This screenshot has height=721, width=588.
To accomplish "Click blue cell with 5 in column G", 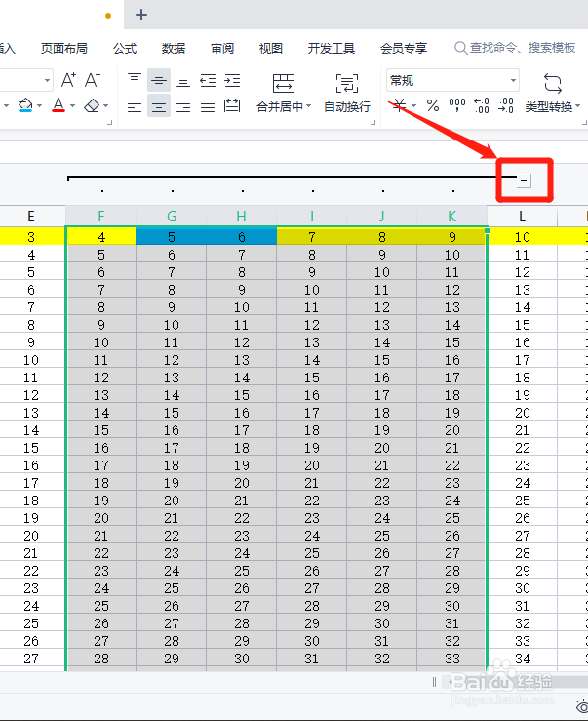I will click(x=172, y=237).
